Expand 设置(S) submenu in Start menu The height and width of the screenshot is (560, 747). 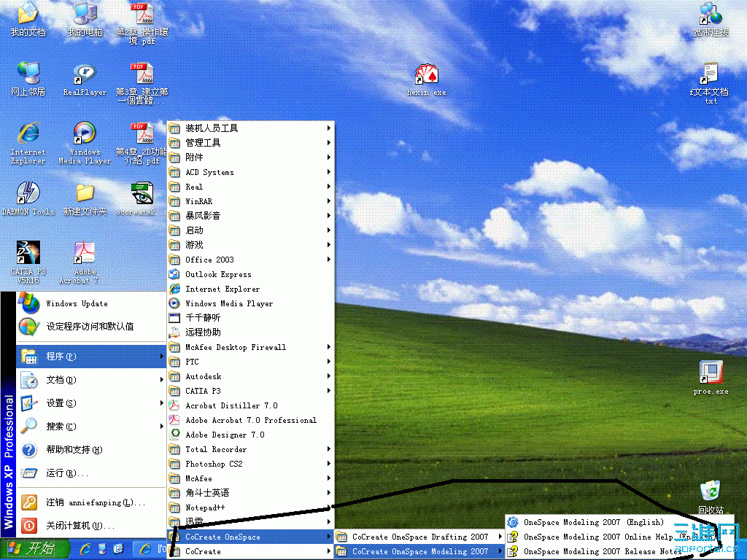[91, 402]
